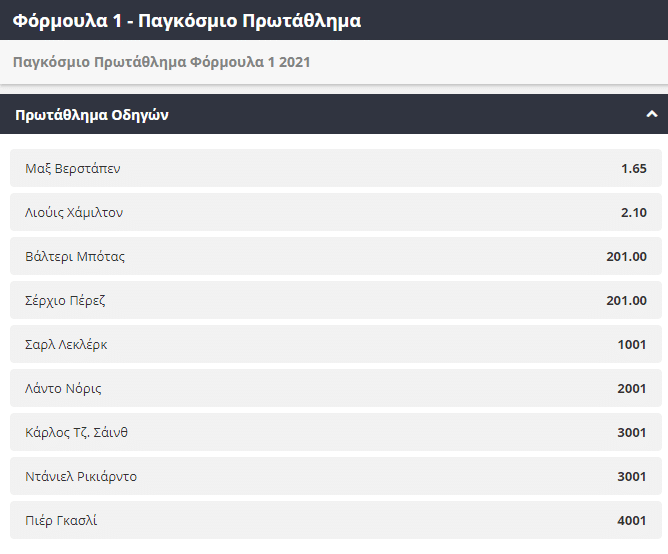Select Σαρλ Λεκλέρκ at odds 1001
Screen dimensions: 668x554
tap(335, 344)
